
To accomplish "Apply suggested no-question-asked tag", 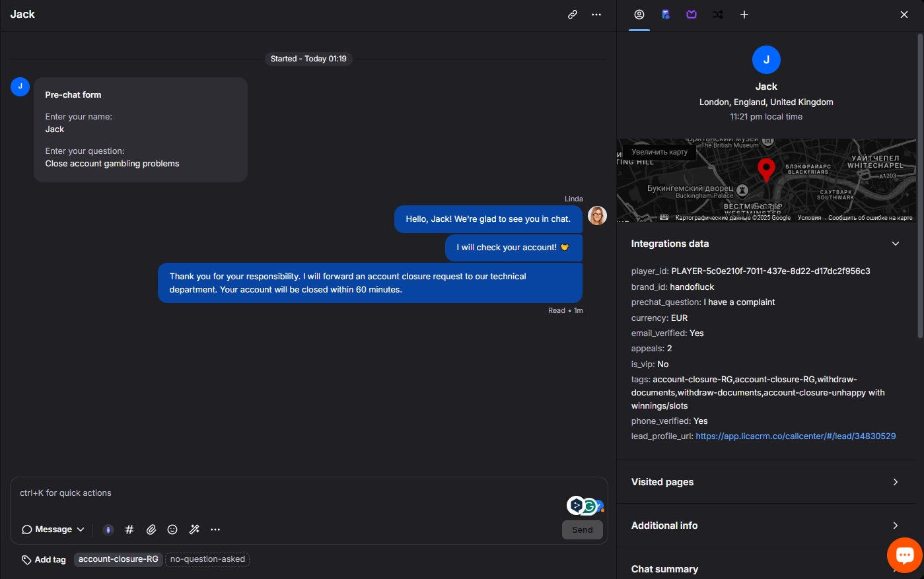I will 207,559.
